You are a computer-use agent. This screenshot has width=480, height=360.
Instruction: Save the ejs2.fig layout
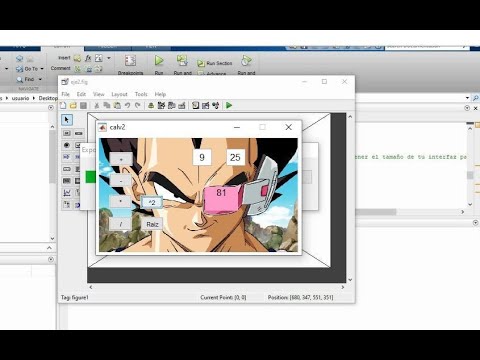pyautogui.click(x=83, y=106)
